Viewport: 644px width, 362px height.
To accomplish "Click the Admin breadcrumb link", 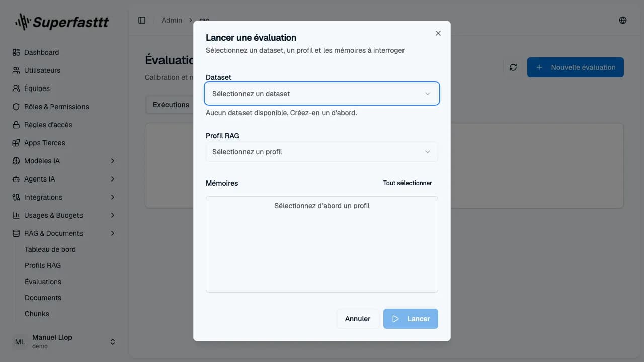I will tap(172, 20).
